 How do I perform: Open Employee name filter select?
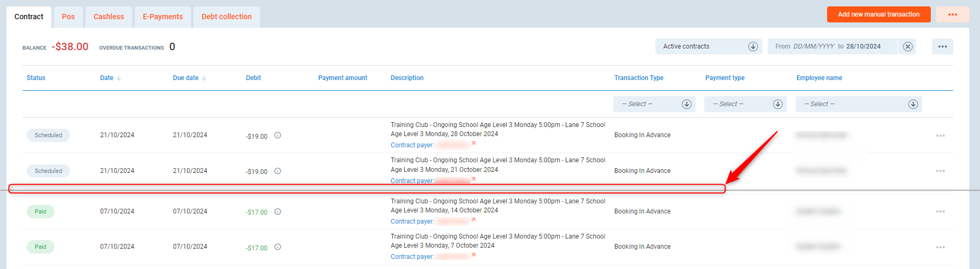(858, 104)
